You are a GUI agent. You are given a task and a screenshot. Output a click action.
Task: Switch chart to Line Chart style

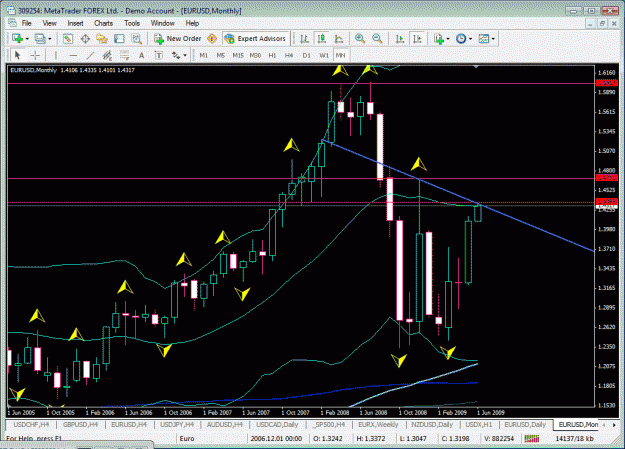339,39
